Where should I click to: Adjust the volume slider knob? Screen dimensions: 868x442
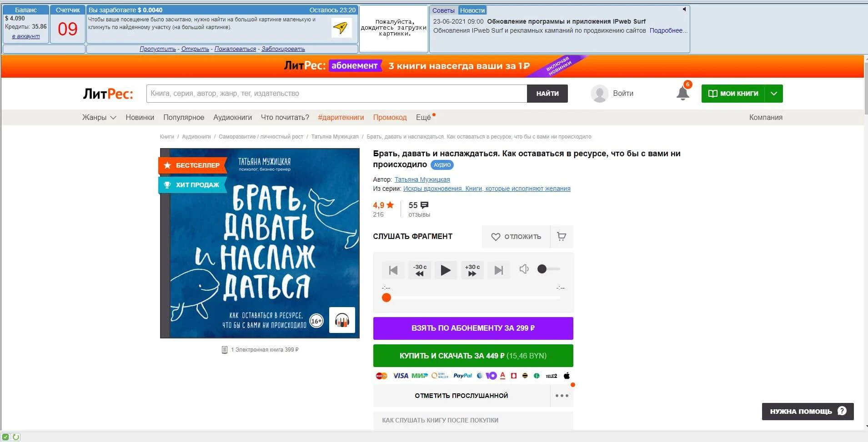[x=542, y=269]
